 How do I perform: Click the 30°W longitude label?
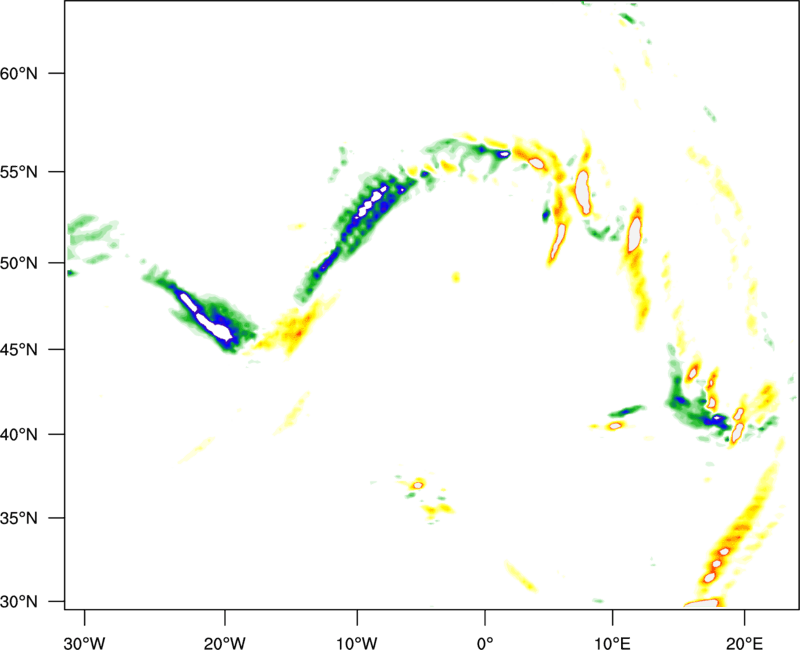pos(84,643)
